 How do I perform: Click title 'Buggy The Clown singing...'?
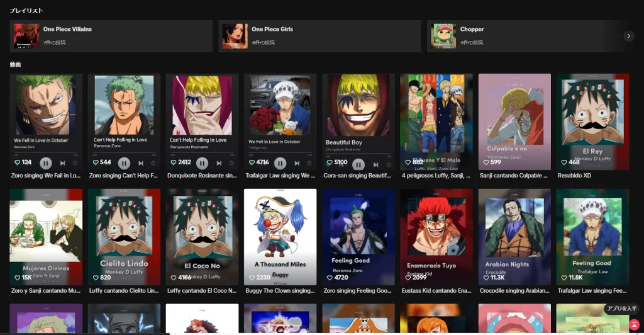pyautogui.click(x=280, y=291)
